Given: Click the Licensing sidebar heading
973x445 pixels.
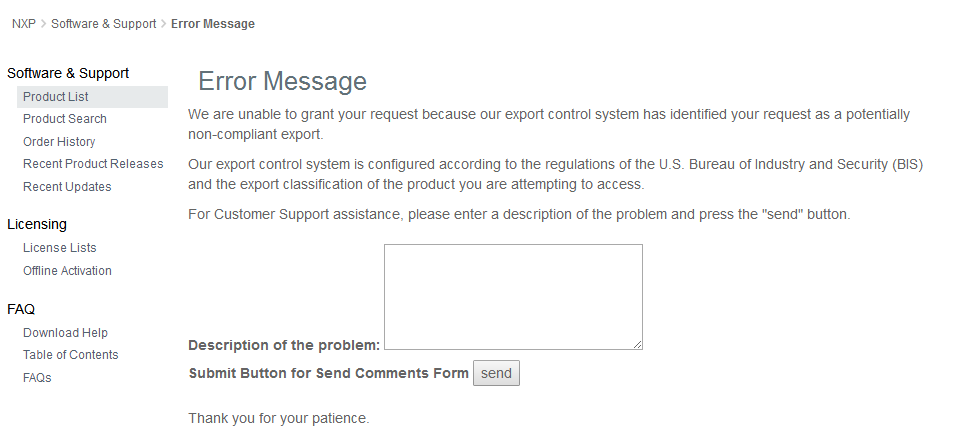Looking at the screenshot, I should (37, 224).
